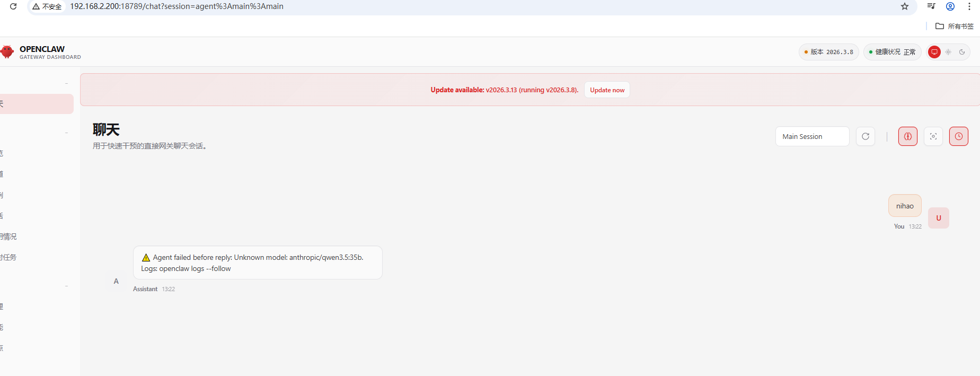Toggle the red clock icon button

point(958,136)
